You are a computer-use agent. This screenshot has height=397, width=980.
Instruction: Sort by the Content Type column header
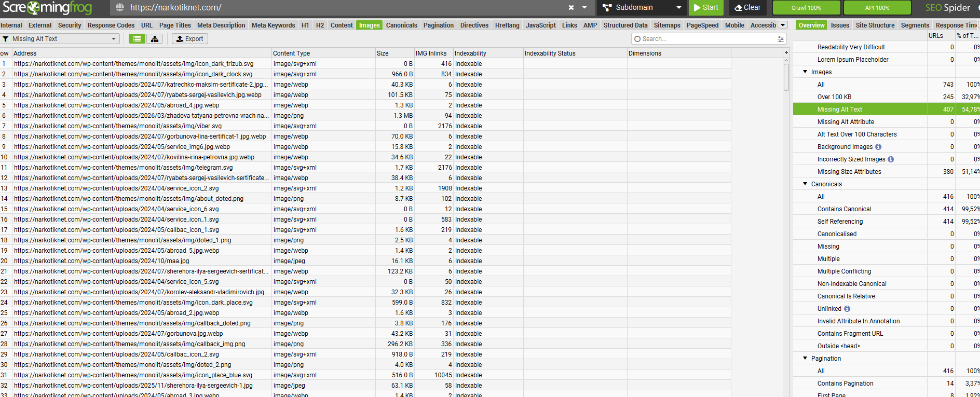323,53
